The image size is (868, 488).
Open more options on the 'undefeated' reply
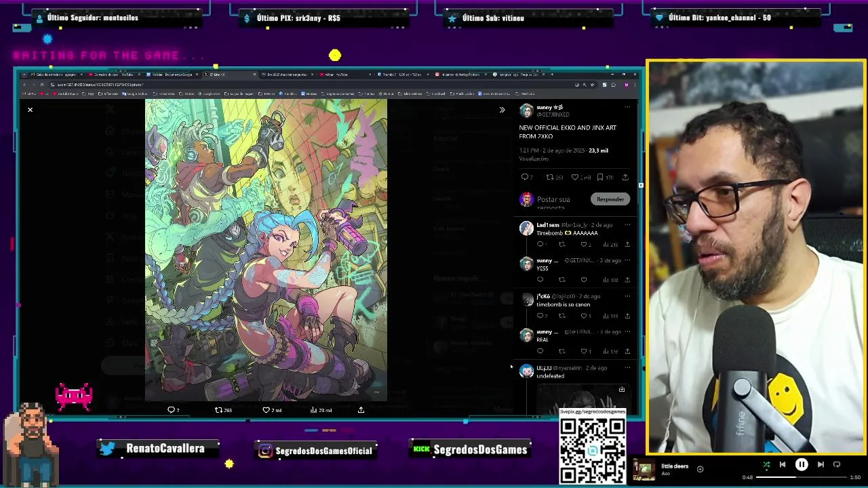pos(627,368)
